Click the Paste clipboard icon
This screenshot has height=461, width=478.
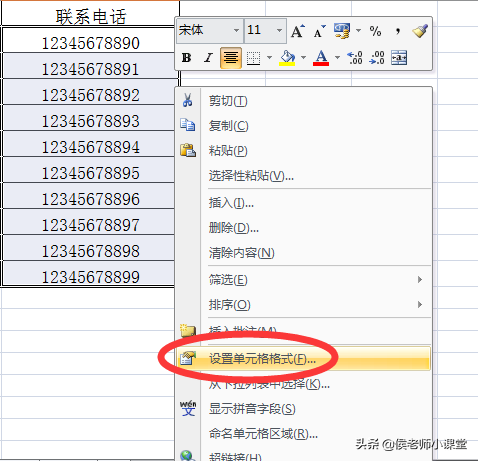pyautogui.click(x=188, y=150)
